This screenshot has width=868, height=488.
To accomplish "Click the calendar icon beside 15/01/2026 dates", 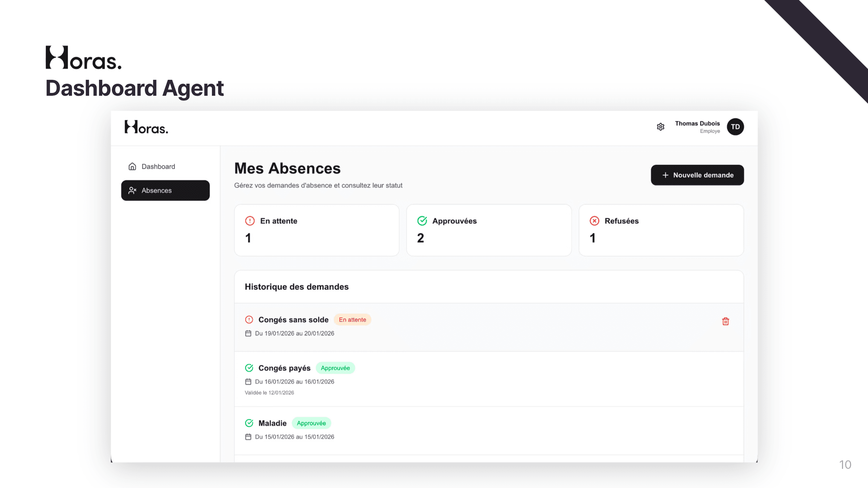I will [x=248, y=437].
